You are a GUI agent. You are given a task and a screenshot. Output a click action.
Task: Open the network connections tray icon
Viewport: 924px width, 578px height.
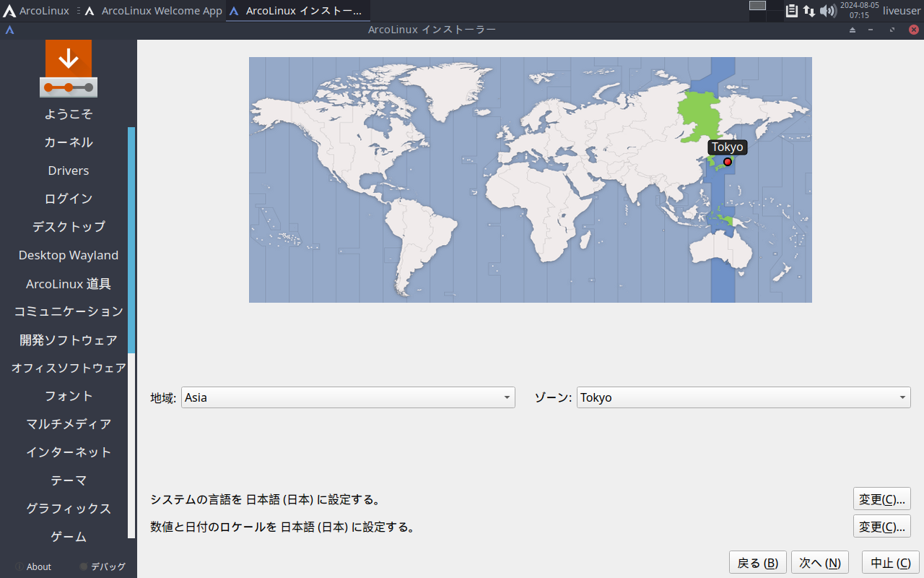pos(809,11)
